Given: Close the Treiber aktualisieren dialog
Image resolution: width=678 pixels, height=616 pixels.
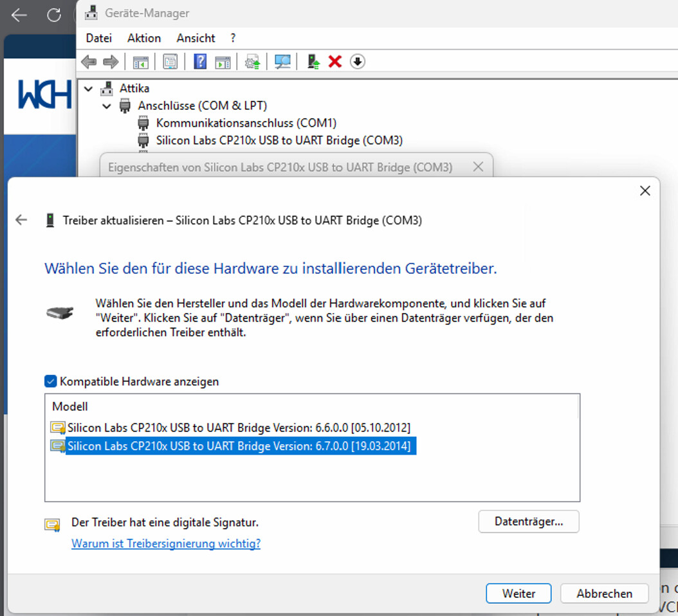Looking at the screenshot, I should click(x=645, y=190).
